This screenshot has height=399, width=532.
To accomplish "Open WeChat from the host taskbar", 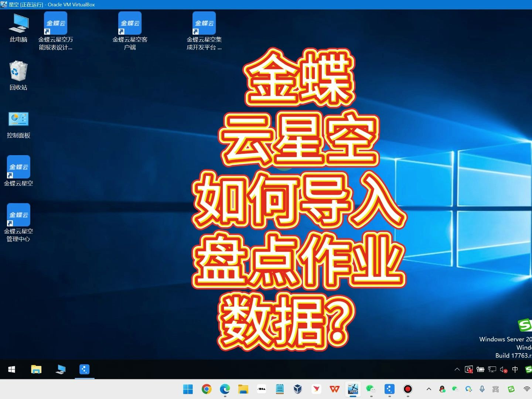I will (x=371, y=389).
